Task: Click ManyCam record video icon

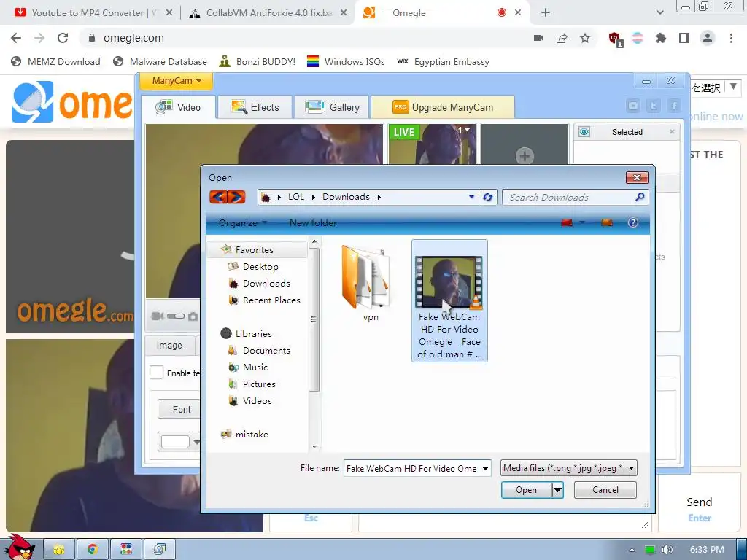Action: (x=158, y=316)
